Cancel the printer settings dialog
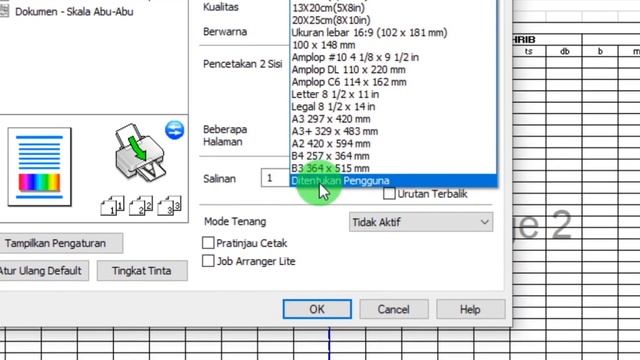The width and height of the screenshot is (640, 360). coord(394,309)
